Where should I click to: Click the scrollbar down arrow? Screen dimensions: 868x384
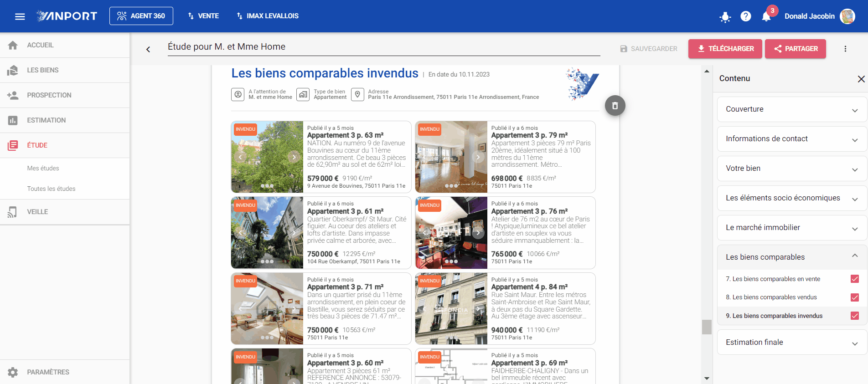tap(707, 378)
